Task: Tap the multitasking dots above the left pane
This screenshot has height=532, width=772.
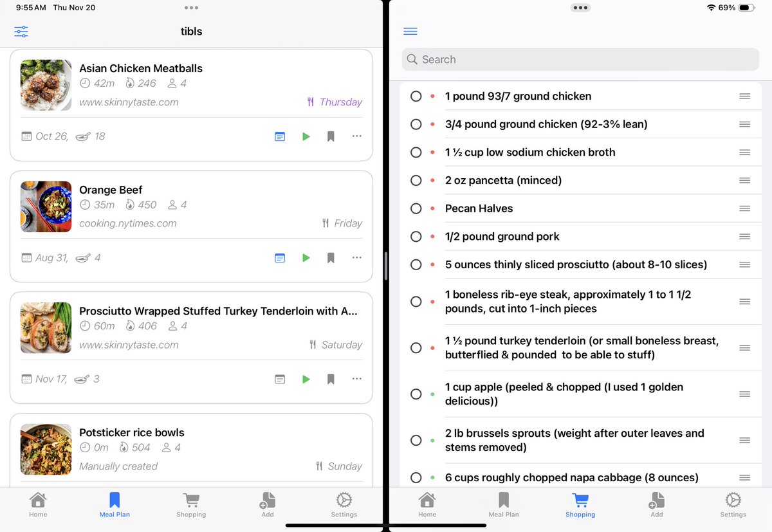Action: tap(191, 8)
